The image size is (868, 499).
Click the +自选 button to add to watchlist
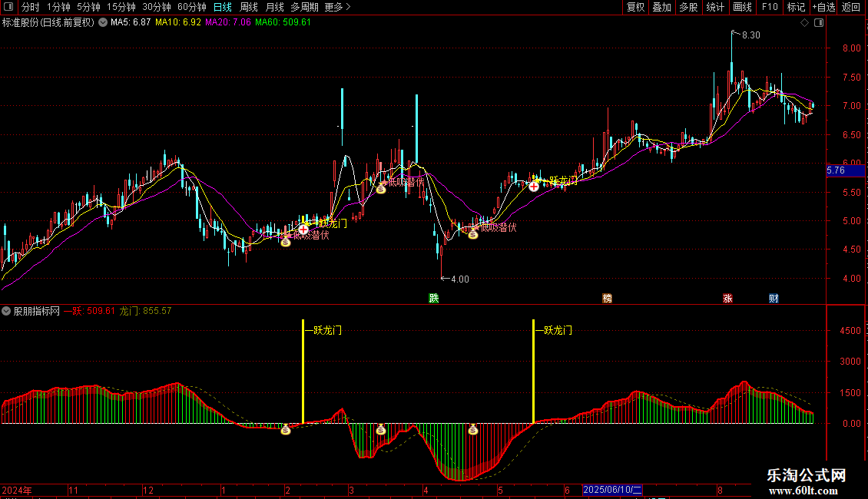click(x=823, y=8)
